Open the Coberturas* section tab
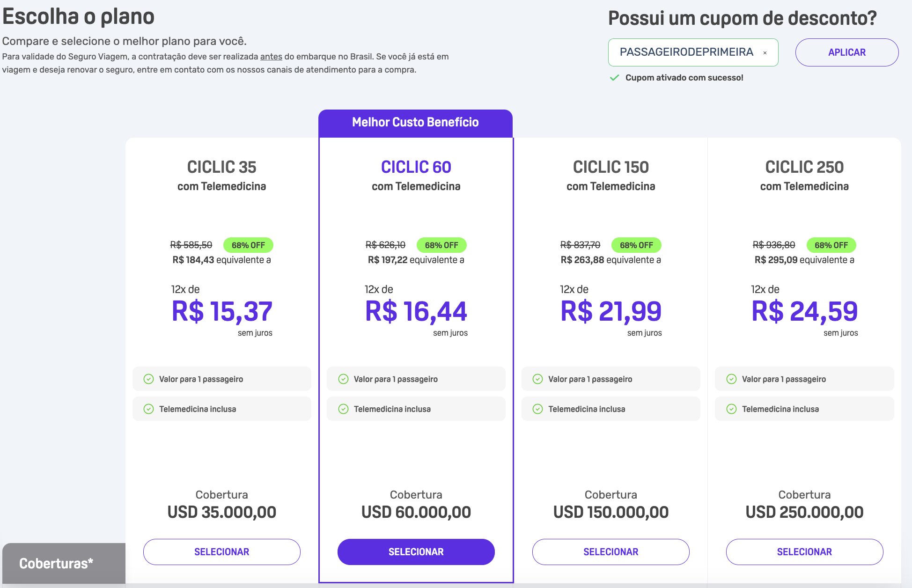 pos(64,563)
